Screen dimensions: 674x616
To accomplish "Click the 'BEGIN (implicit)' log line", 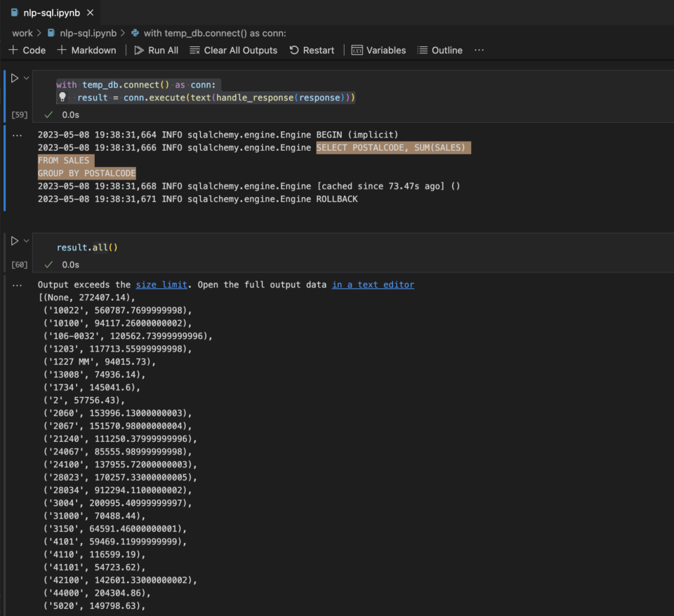I will (218, 135).
